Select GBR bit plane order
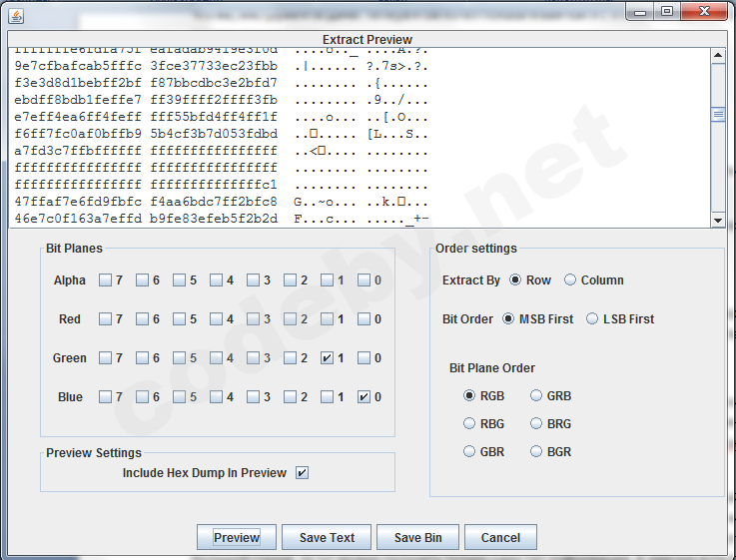Screen dimensions: 736x560 469,451
